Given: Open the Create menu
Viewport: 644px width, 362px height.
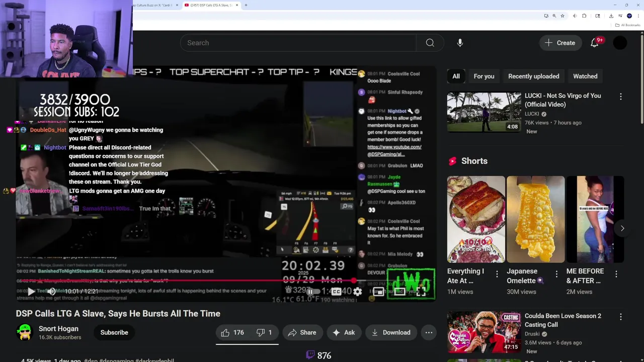Looking at the screenshot, I should tap(560, 43).
